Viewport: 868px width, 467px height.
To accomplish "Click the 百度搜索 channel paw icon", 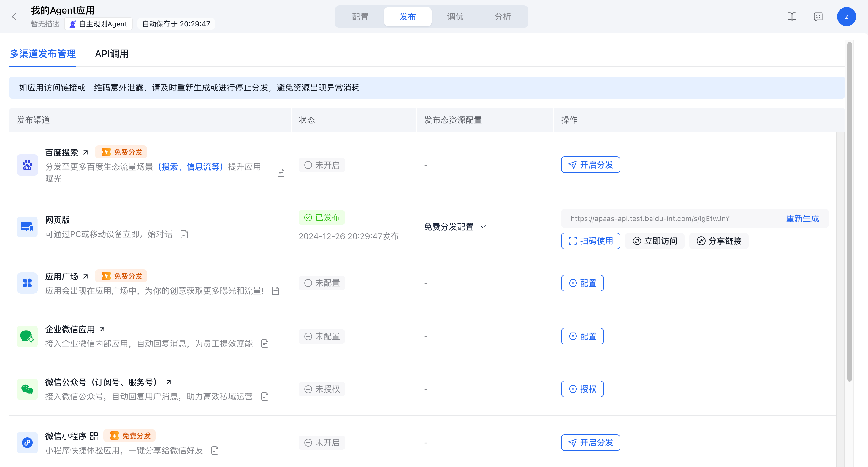I will pos(27,165).
